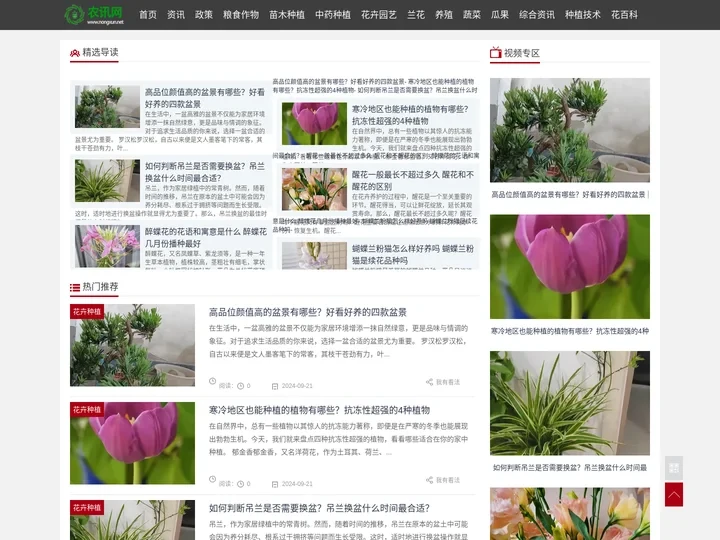This screenshot has width=720, height=540.
Task: Open featured article 寒冷地区也能种植的植物有哪些
Action: point(410,115)
